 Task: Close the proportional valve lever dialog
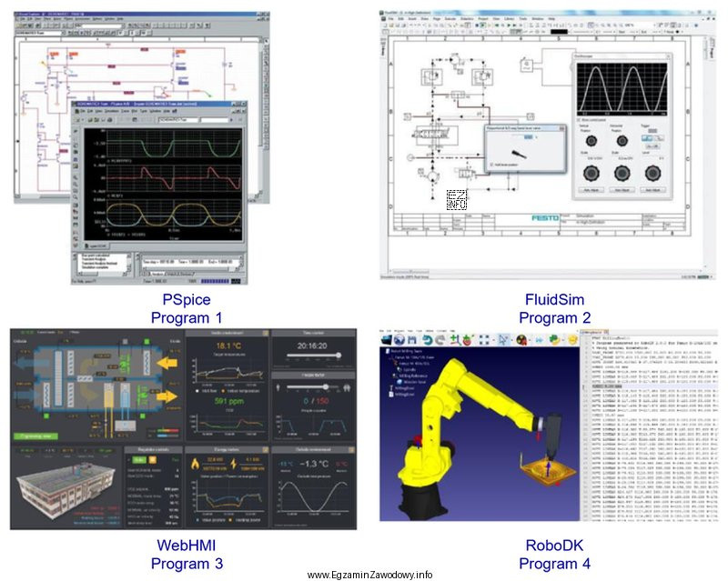coord(561,128)
